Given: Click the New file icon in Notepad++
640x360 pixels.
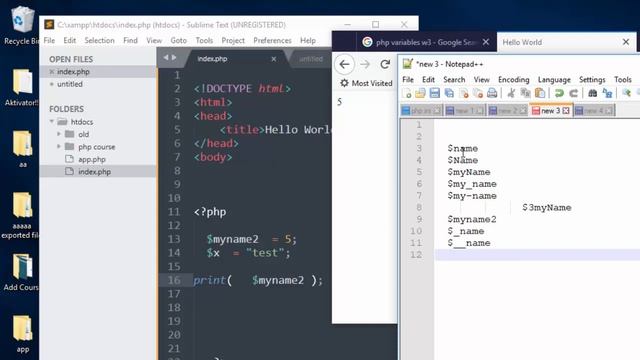Looking at the screenshot, I should point(407,93).
